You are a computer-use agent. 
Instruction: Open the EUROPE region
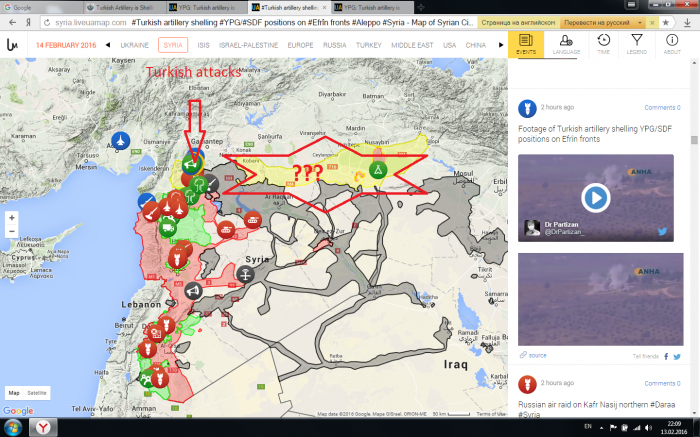coord(300,45)
